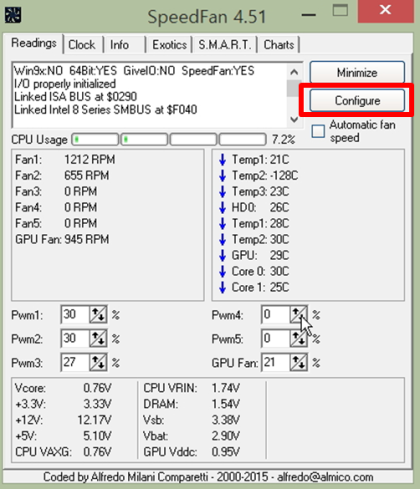
Task: Click the GPU Vddc 0.95V reading
Action: (x=191, y=452)
